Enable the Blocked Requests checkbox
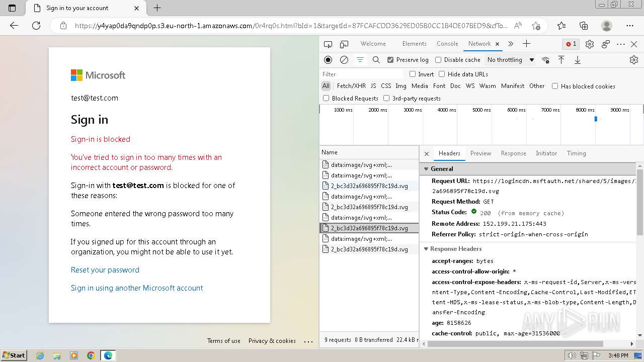The height and width of the screenshot is (362, 644). coord(326,98)
